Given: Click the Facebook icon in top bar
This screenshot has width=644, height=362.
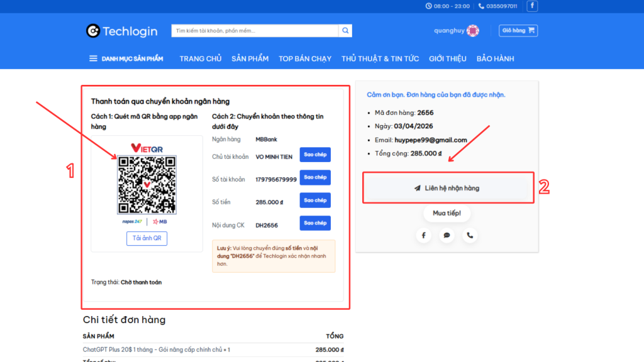Looking at the screenshot, I should pyautogui.click(x=532, y=6).
